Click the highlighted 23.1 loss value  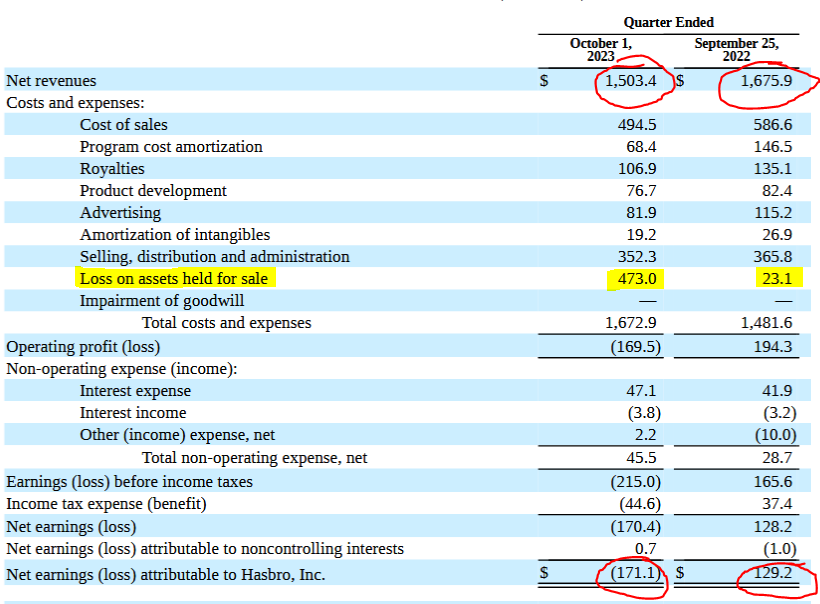tap(776, 279)
